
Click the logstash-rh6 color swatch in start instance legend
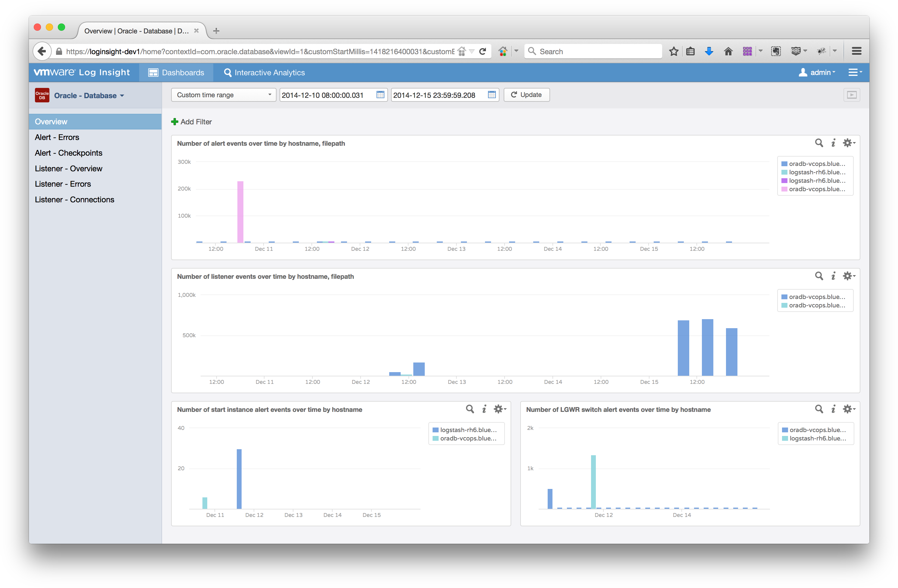coord(435,430)
